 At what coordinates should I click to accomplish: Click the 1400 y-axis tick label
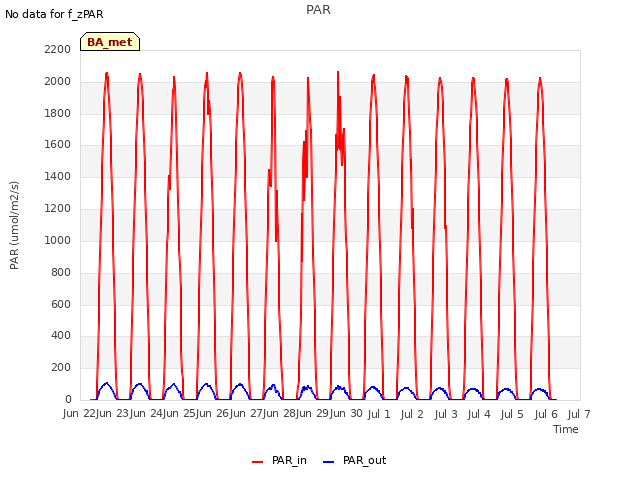(58, 176)
